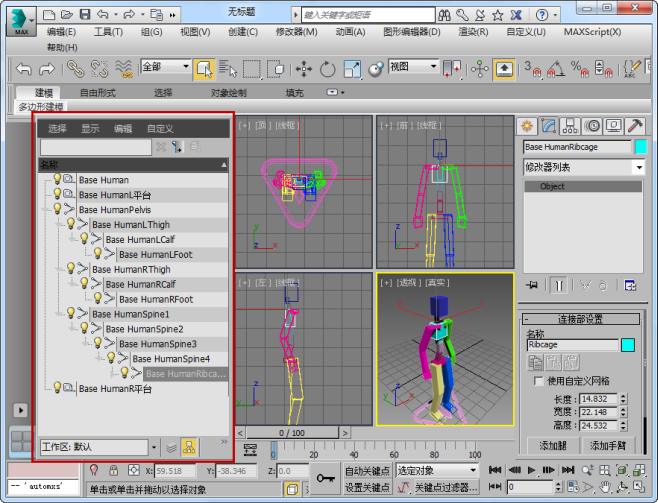Toggle the 3D Snaps button
Screen dimensions: 658x503
click(532, 69)
